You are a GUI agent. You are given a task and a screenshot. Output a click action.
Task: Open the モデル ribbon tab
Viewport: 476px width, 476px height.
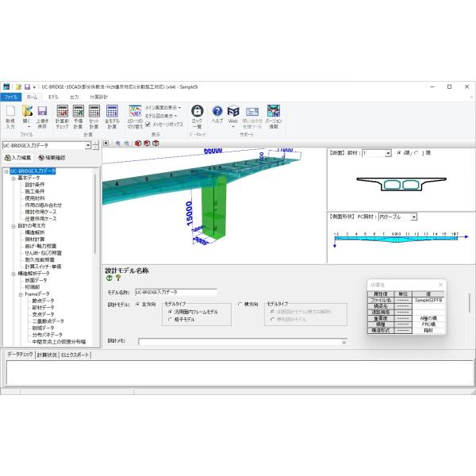[53, 96]
